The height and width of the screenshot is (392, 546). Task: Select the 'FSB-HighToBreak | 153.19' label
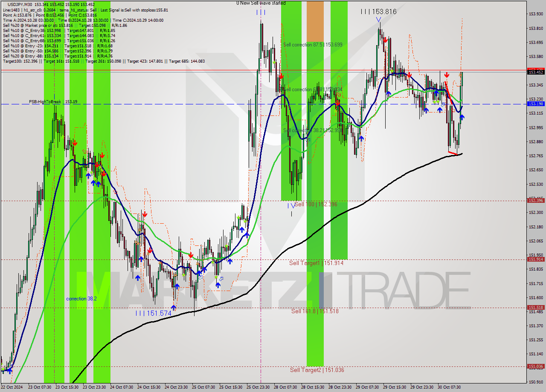(53, 102)
